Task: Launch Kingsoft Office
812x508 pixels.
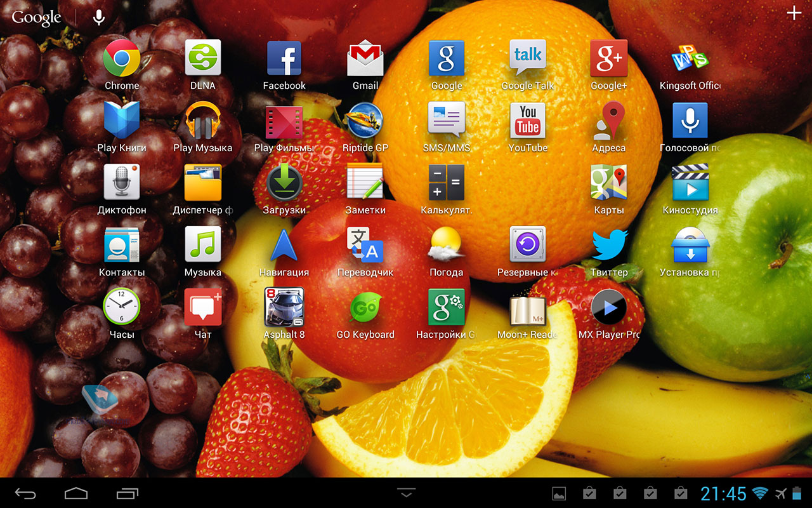Action: [690, 58]
